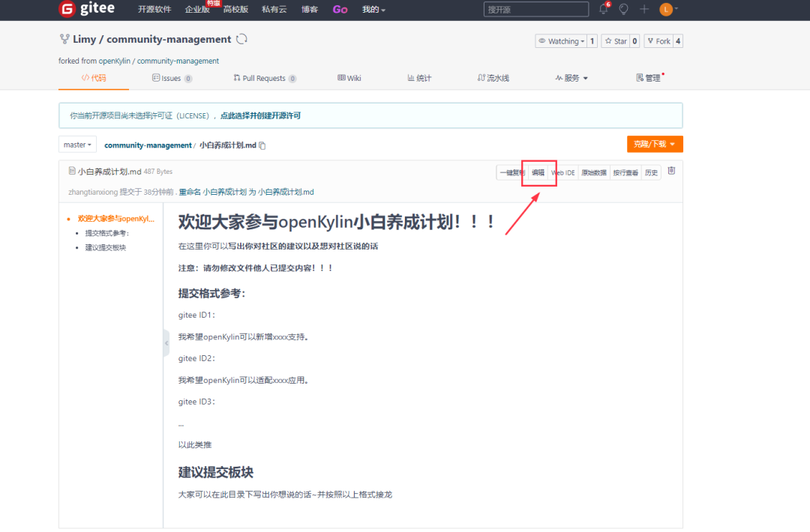Click community-management in the breadcrumb path
Screen dimensions: 810x532
pos(148,145)
